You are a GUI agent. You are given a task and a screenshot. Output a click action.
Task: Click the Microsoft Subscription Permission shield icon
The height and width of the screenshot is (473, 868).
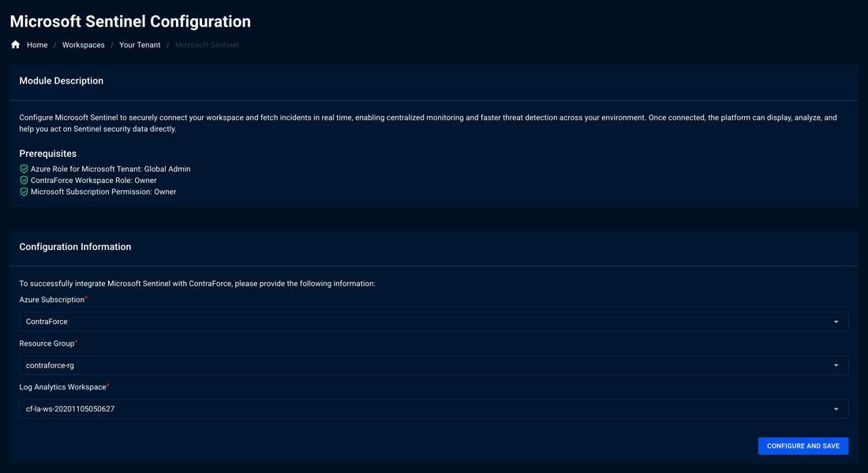pyautogui.click(x=24, y=192)
